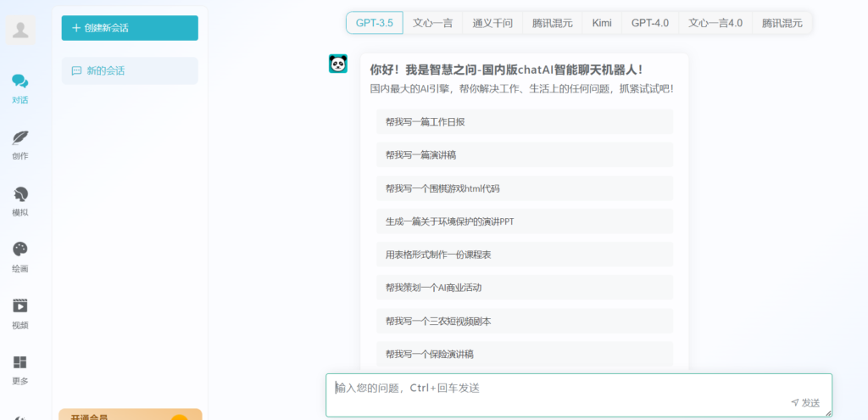Image resolution: width=868 pixels, height=420 pixels.
Task: Click the 帮我写一篇工作日报 suggestion
Action: tap(525, 121)
